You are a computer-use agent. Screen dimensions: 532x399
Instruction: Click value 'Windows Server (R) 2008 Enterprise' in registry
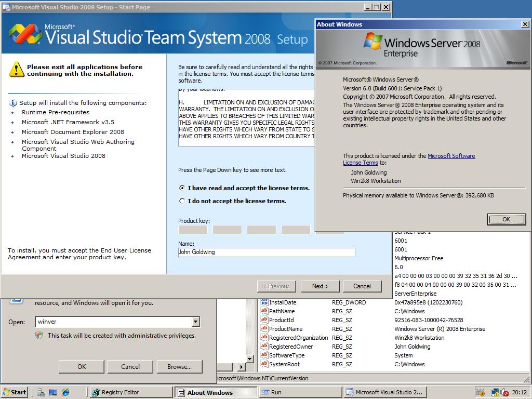point(440,329)
